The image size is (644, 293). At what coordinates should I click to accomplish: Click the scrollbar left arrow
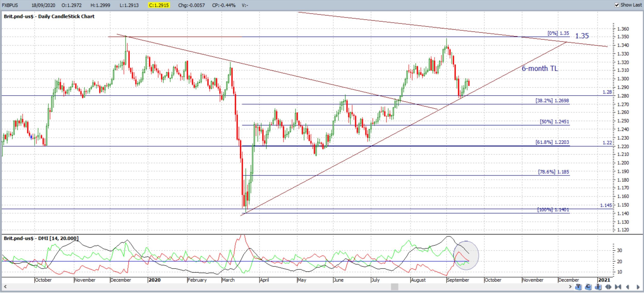click(x=5, y=287)
